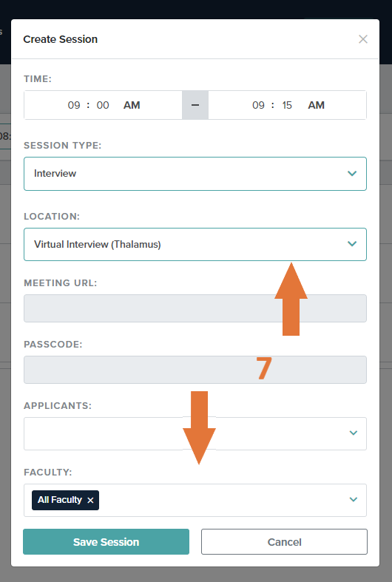Click the Passcode field
This screenshot has height=582, width=392.
(x=195, y=370)
